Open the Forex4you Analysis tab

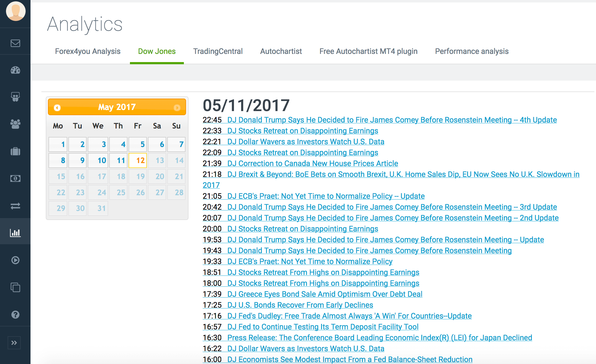(x=88, y=51)
